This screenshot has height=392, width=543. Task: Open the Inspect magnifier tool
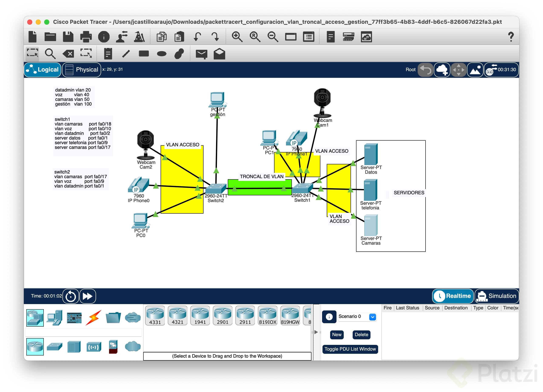50,54
